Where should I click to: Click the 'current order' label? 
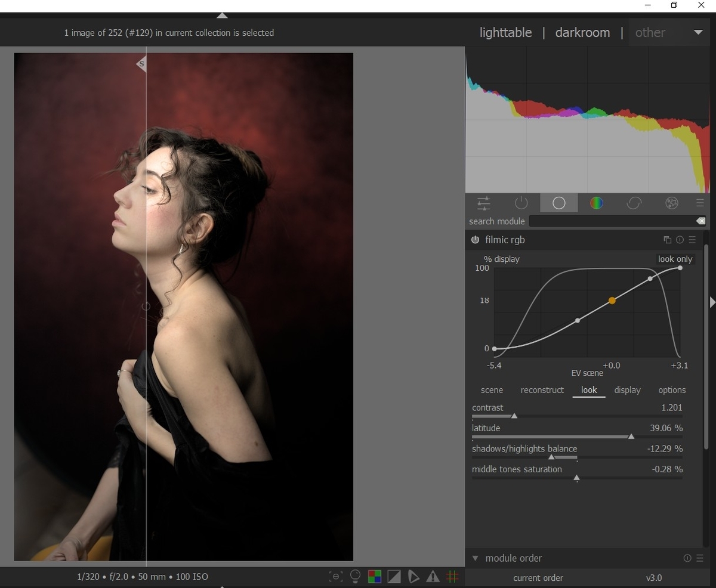coord(538,578)
